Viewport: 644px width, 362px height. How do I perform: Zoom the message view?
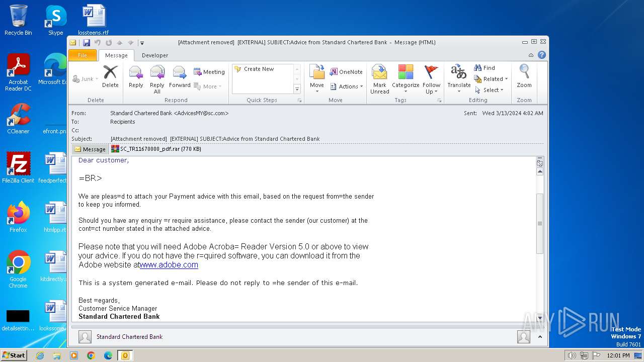tap(524, 77)
